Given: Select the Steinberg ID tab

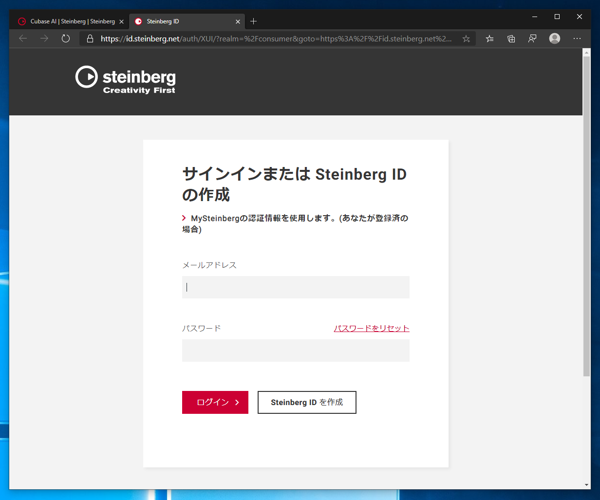Looking at the screenshot, I should tap(187, 21).
